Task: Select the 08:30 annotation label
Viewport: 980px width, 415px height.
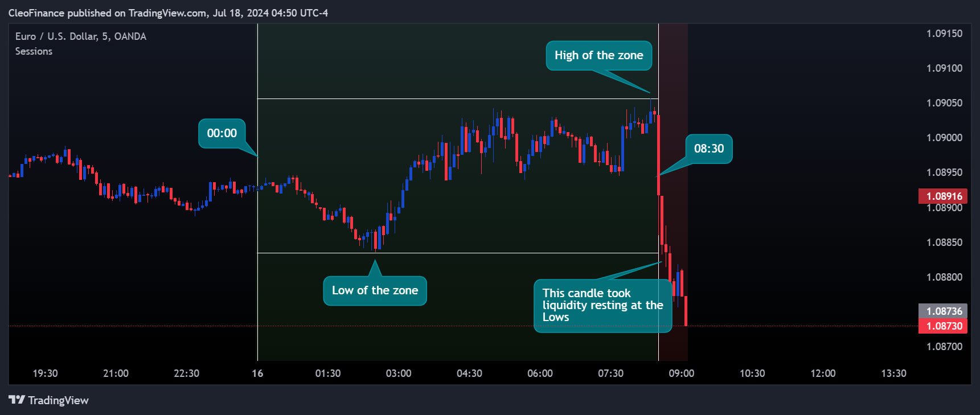Action: point(709,149)
